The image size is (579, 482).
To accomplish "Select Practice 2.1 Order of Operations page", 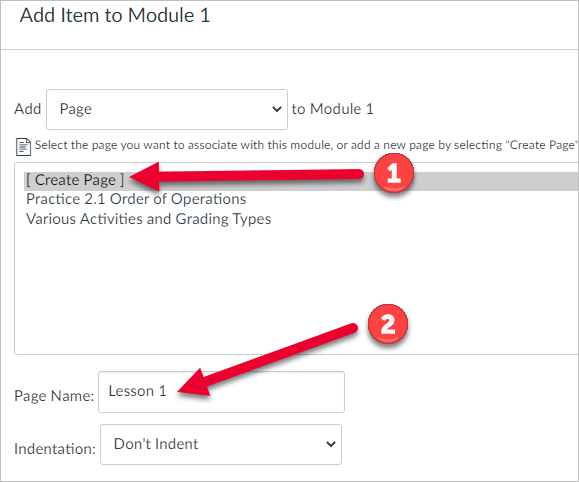I will [136, 199].
